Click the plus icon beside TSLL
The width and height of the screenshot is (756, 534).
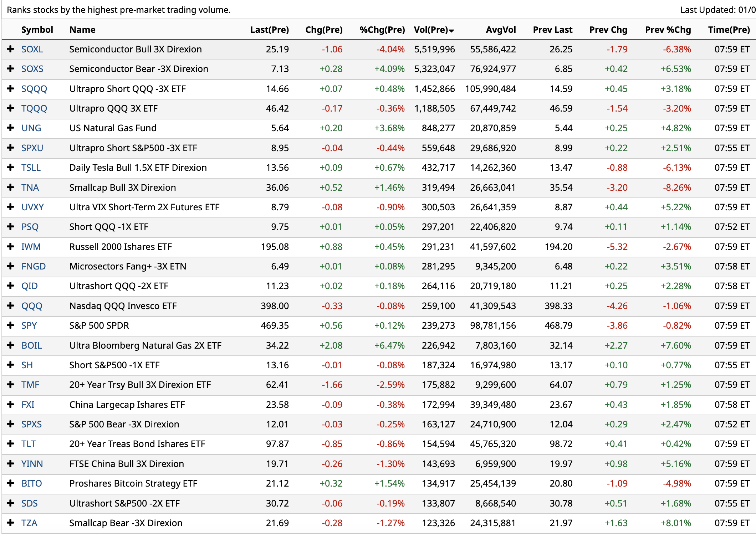[11, 168]
